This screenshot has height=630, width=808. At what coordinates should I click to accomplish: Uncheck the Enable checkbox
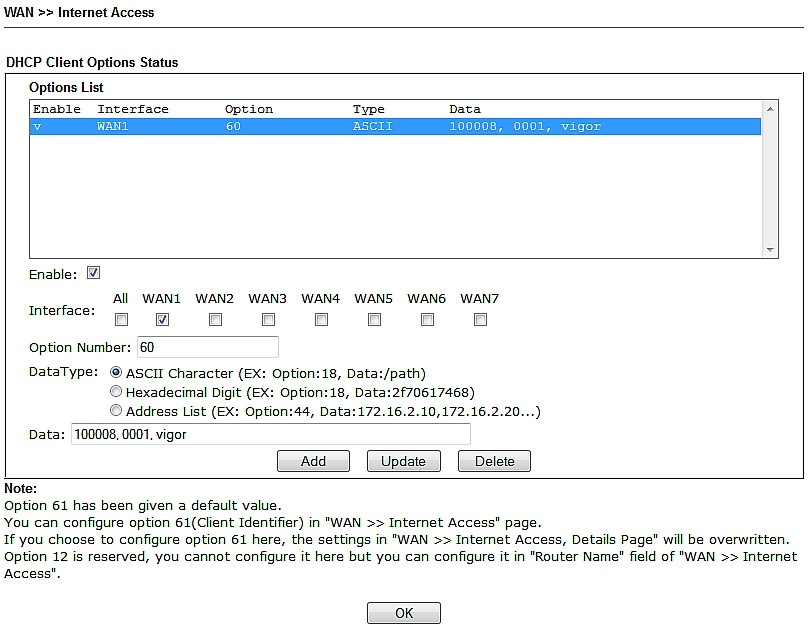pyautogui.click(x=95, y=272)
